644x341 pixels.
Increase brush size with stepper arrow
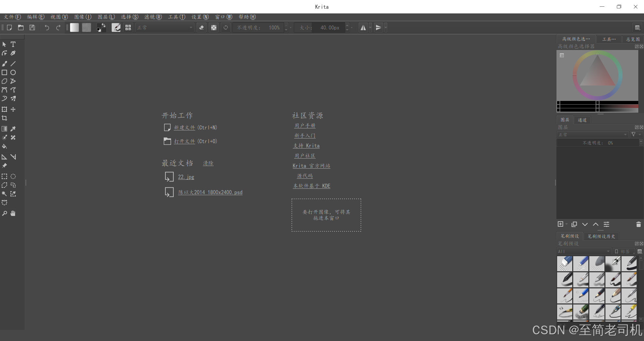pos(347,25)
